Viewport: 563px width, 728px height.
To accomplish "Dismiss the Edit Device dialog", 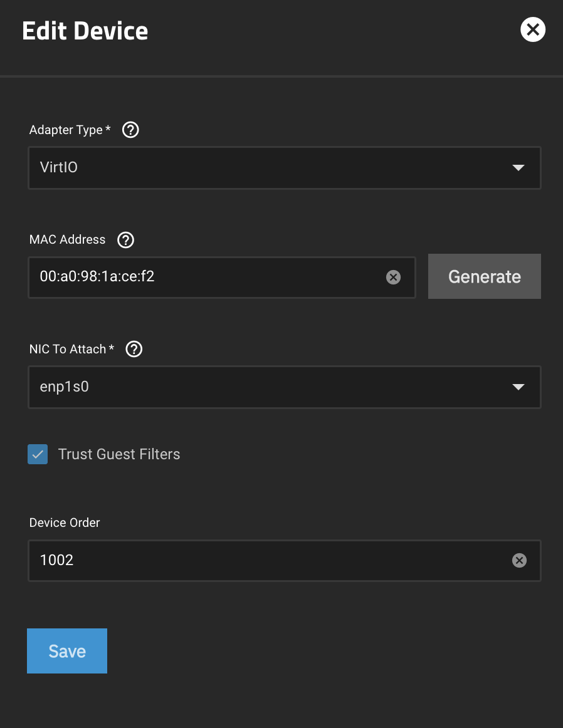I will point(532,29).
